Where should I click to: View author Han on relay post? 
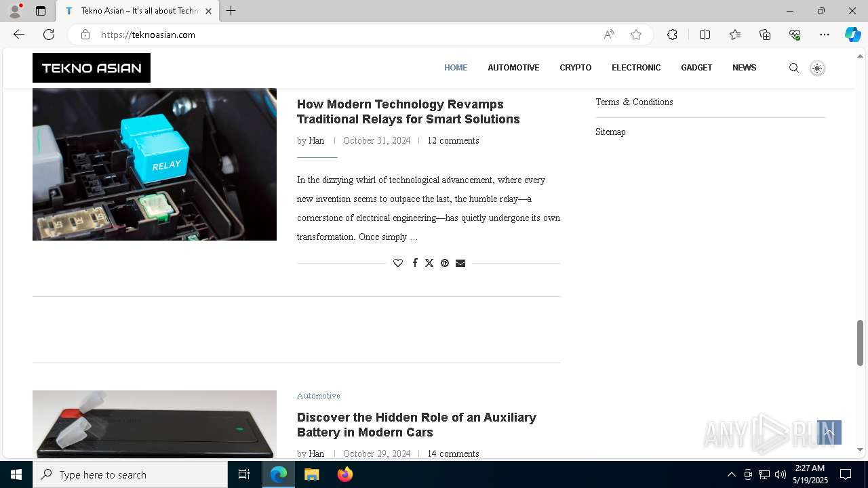pos(317,141)
